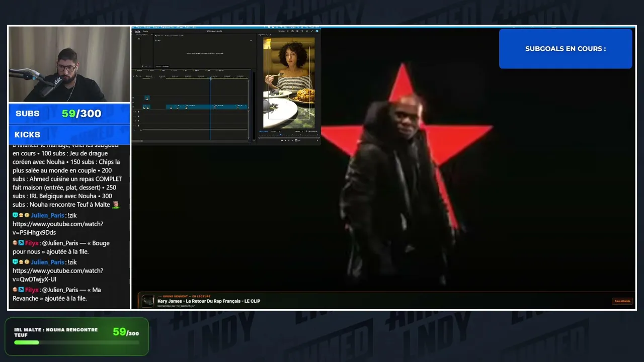Click the Kery James song title
The width and height of the screenshot is (644, 362).
click(209, 301)
